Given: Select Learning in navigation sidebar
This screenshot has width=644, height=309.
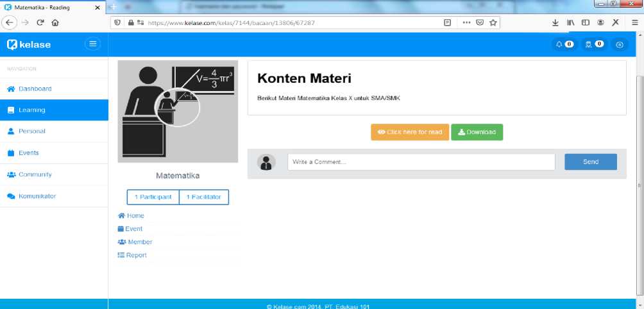Looking at the screenshot, I should tap(55, 110).
